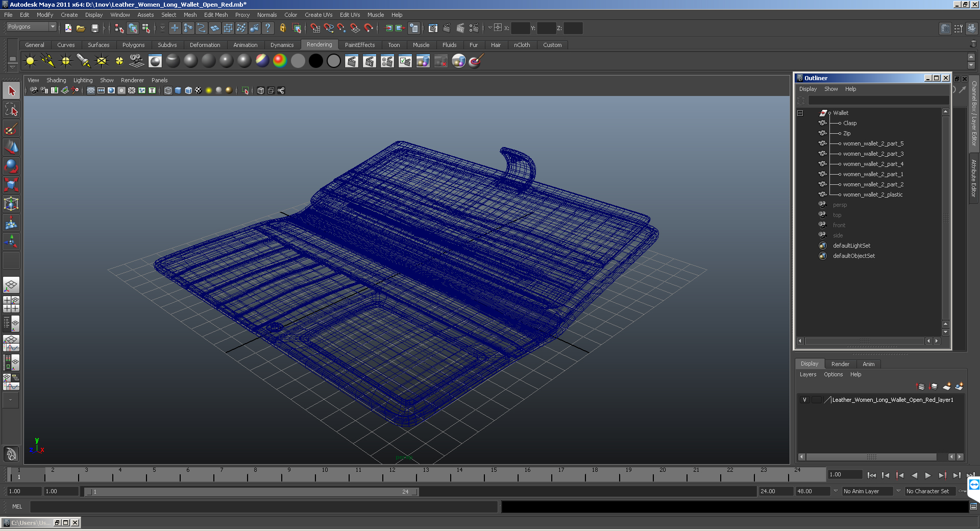980x531 pixels.
Task: Open the Options menu in Layer Editor
Action: [833, 374]
